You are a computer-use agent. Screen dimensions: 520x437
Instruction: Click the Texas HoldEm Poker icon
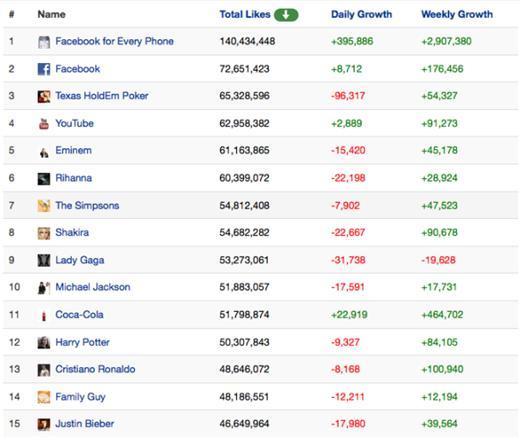coord(44,97)
